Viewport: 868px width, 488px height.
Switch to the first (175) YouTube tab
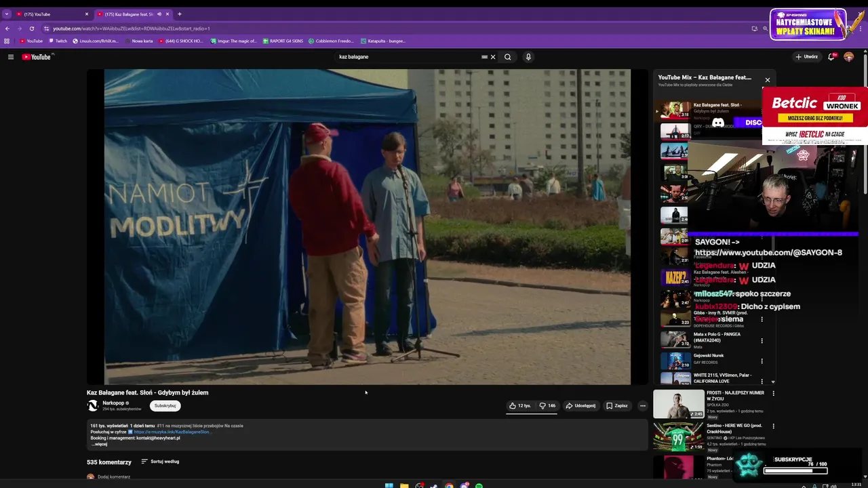click(52, 14)
